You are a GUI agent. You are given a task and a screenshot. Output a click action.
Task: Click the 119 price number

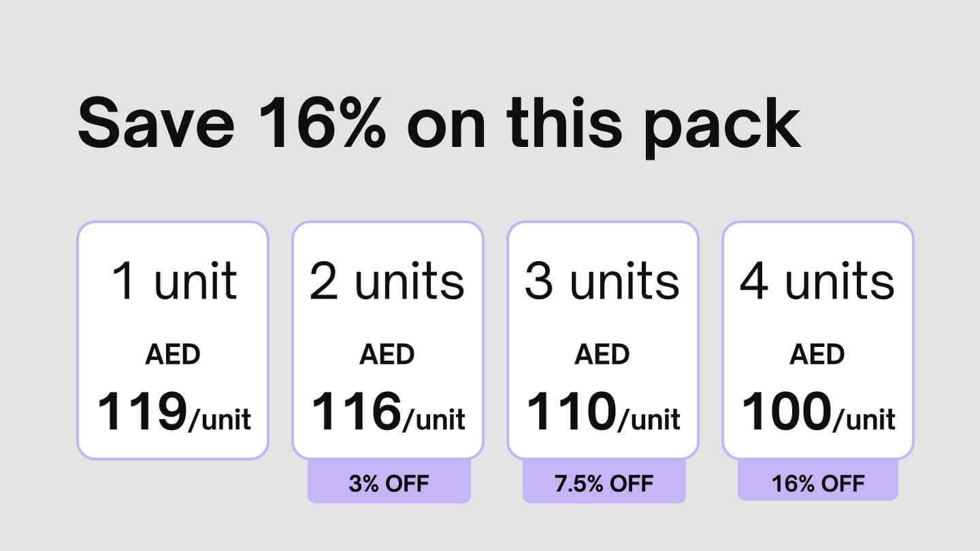[x=142, y=412]
